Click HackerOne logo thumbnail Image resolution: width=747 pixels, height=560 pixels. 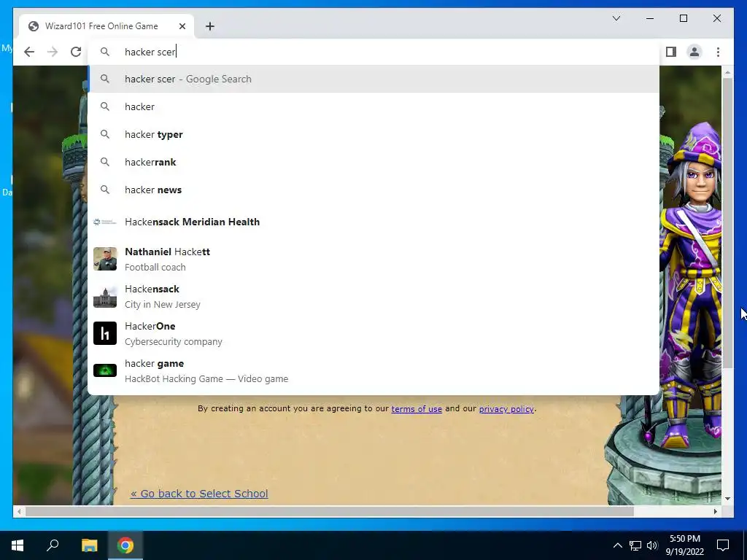tap(105, 333)
